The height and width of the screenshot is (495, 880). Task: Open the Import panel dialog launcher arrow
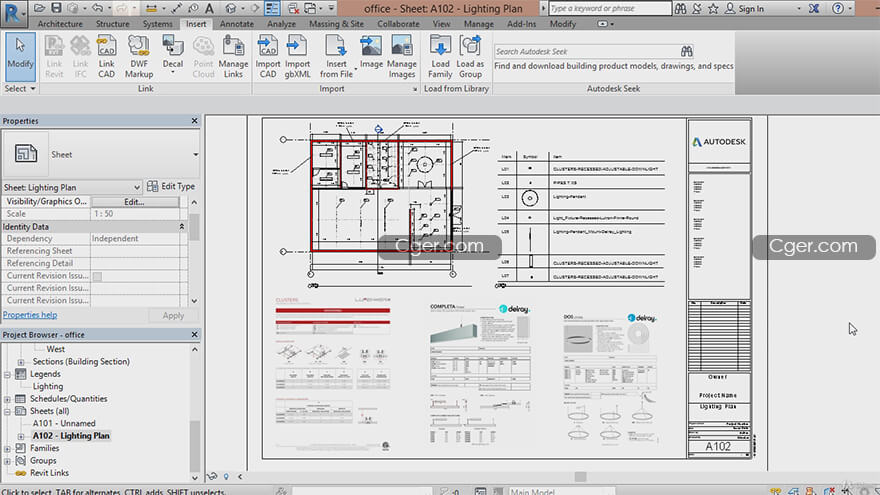(415, 89)
